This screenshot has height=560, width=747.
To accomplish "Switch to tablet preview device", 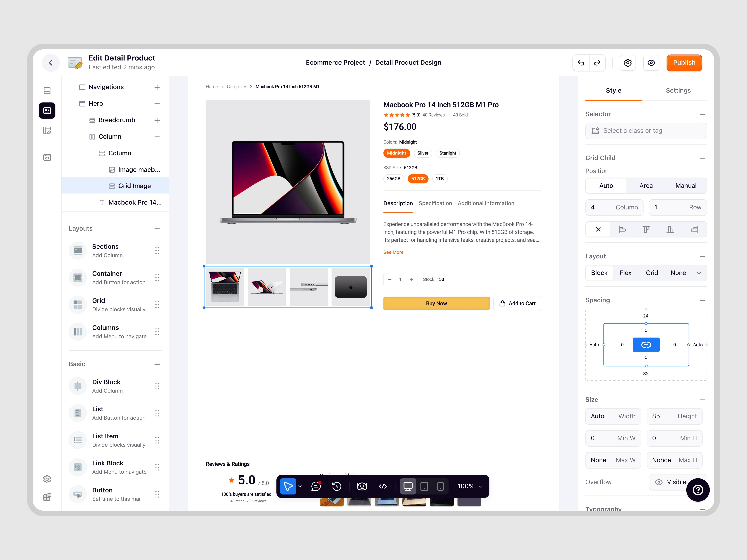I will [x=424, y=486].
